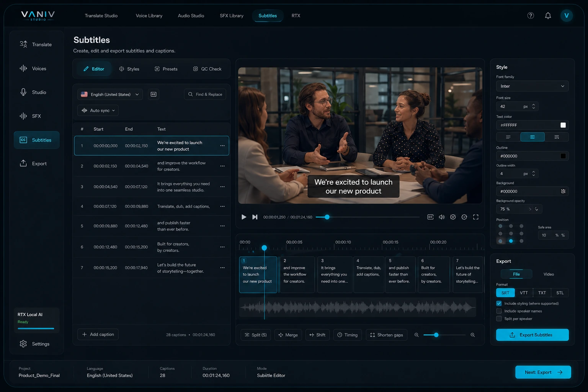Click the Find & Replace search control
The height and width of the screenshot is (392, 588).
click(x=205, y=94)
